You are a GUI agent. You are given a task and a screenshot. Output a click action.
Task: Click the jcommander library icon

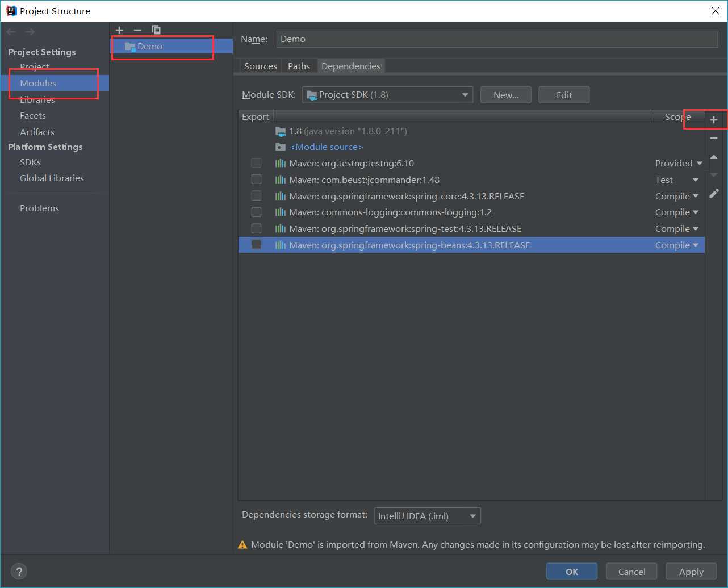click(281, 180)
